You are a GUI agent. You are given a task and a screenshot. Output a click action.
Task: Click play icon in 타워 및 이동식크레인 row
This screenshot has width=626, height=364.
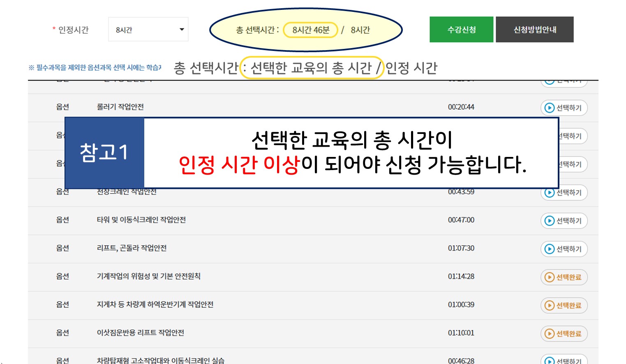coord(550,221)
